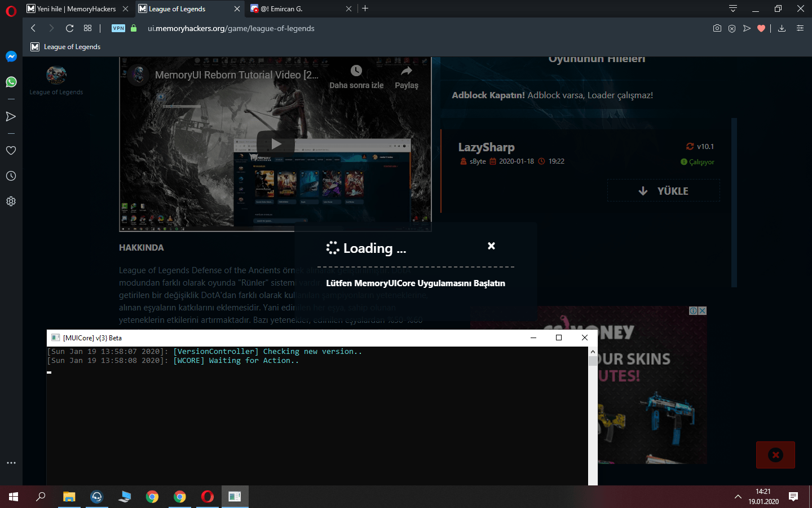This screenshot has width=812, height=508.
Task: Open Opera settings gear in sidebar
Action: coord(11,202)
